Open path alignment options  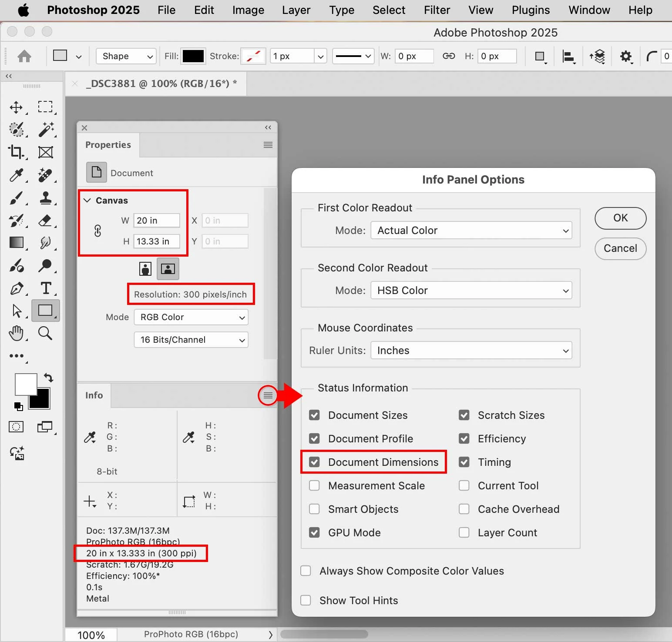coord(568,57)
